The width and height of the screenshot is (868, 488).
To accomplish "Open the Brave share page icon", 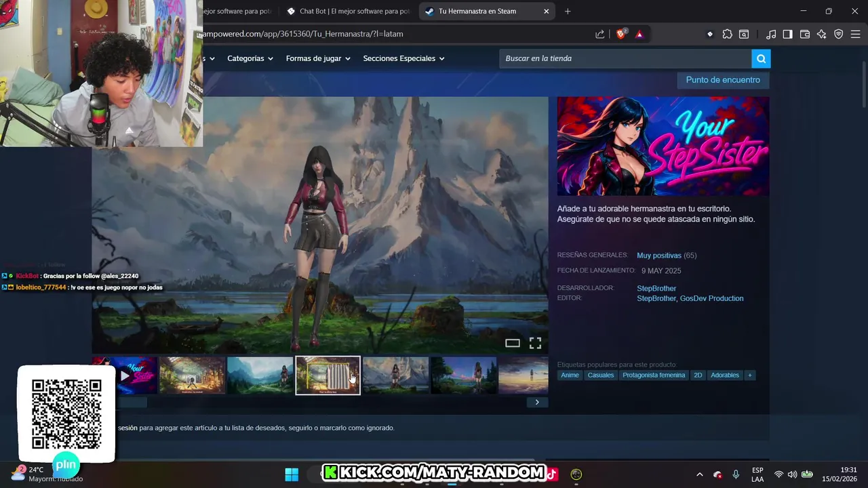I will pyautogui.click(x=600, y=34).
